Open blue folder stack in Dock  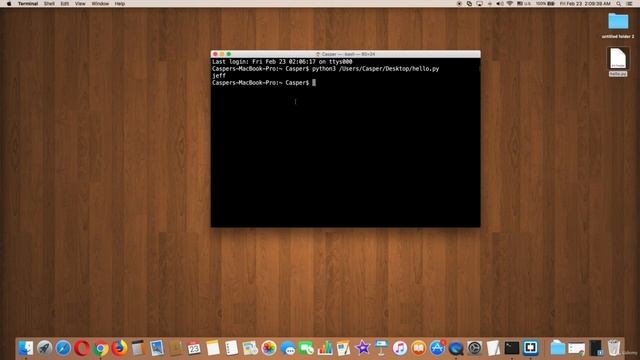[x=558, y=348]
